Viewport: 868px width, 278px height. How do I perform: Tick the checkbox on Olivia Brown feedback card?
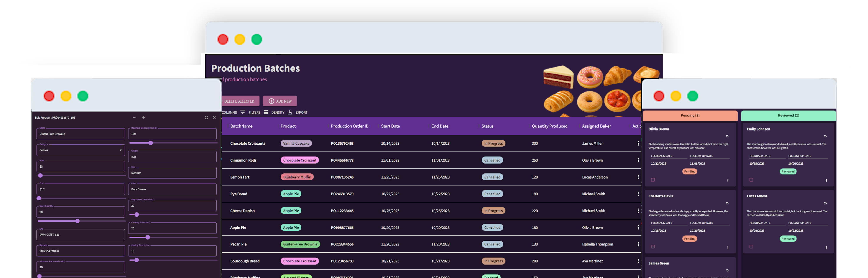click(653, 180)
